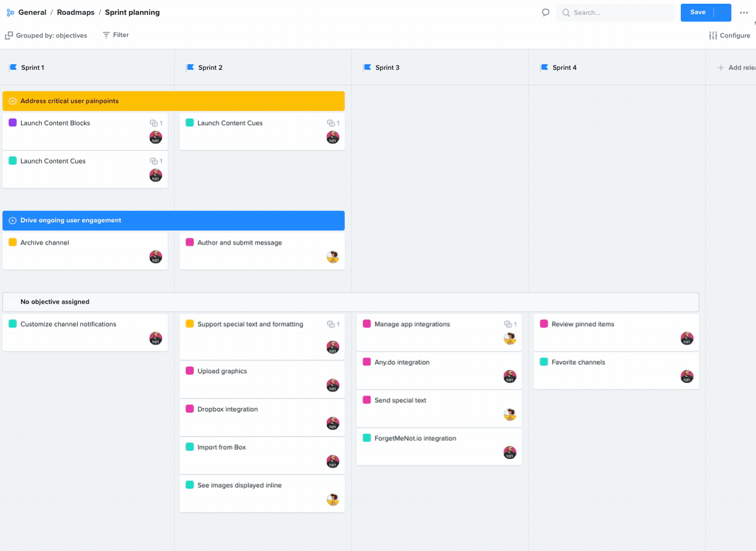Viewport: 756px width, 551px height.
Task: Open the Manage app integrations card title
Action: (412, 325)
